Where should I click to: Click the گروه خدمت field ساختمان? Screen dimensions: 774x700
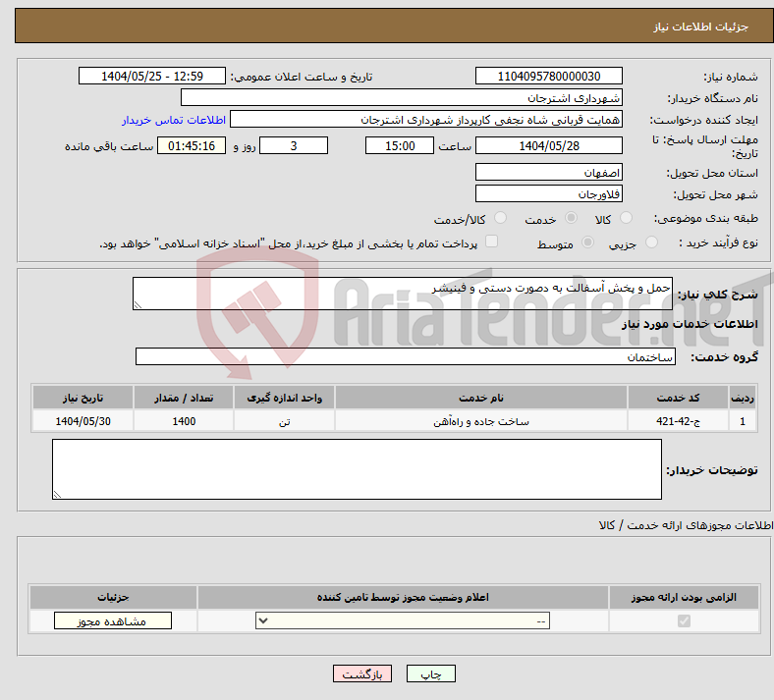[x=406, y=356]
